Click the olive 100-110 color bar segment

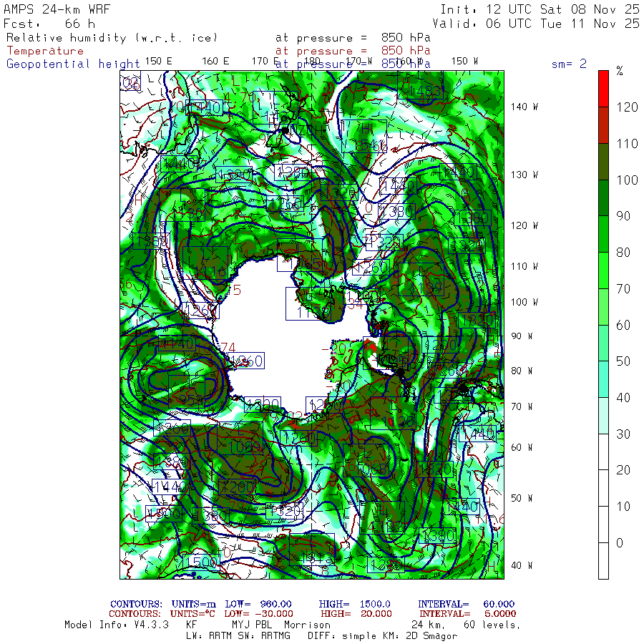coord(603,162)
